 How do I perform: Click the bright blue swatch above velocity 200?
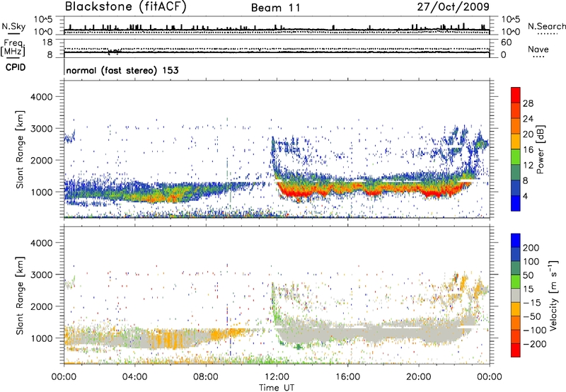coord(516,241)
